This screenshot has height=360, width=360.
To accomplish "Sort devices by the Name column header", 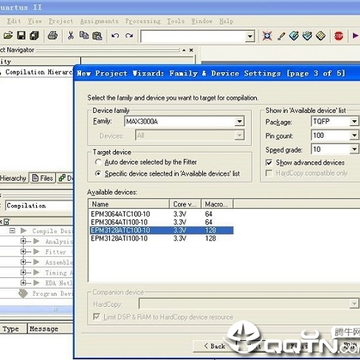I will point(129,204).
